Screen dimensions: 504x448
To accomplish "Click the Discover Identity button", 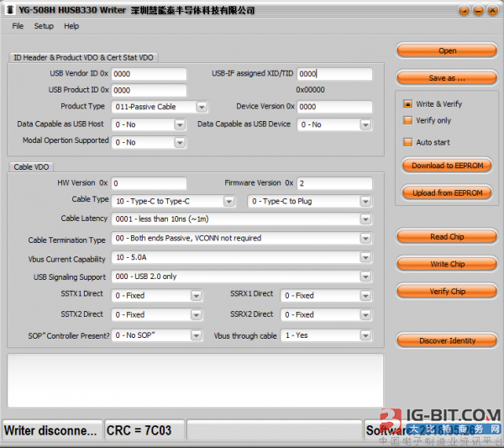I will [447, 340].
